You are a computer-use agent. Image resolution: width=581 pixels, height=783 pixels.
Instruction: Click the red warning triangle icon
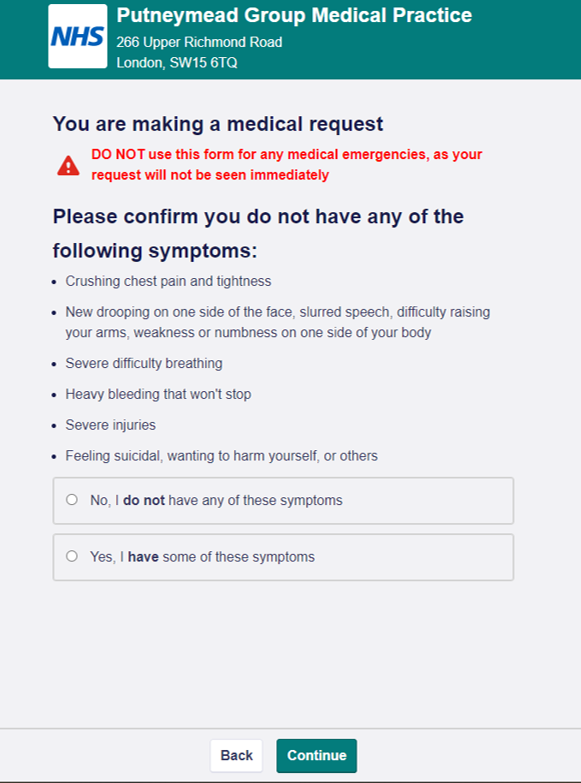pyautogui.click(x=68, y=165)
